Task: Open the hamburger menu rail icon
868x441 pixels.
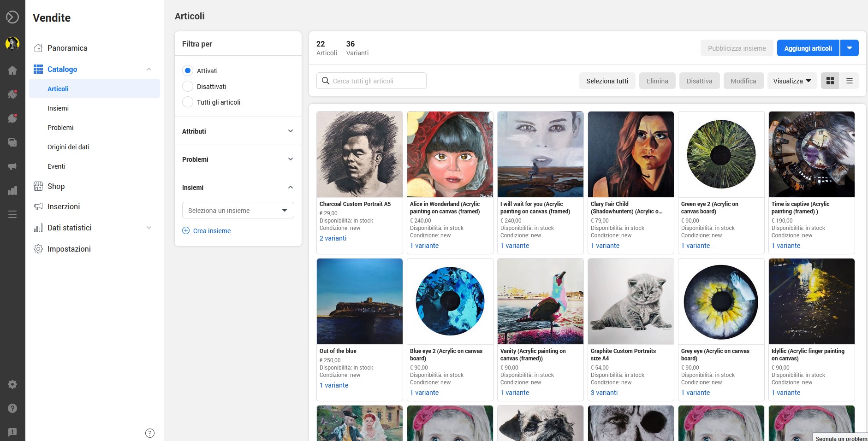Action: click(x=12, y=214)
